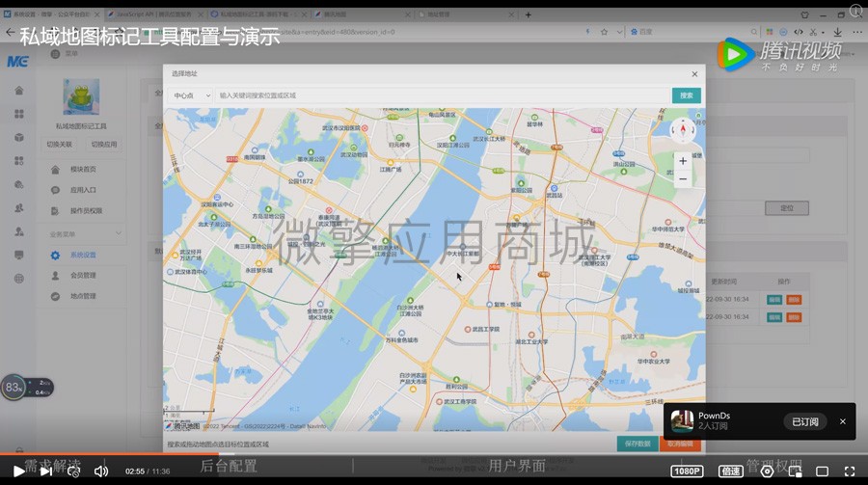
Task: Click the green edit button in the second table row
Action: [773, 317]
